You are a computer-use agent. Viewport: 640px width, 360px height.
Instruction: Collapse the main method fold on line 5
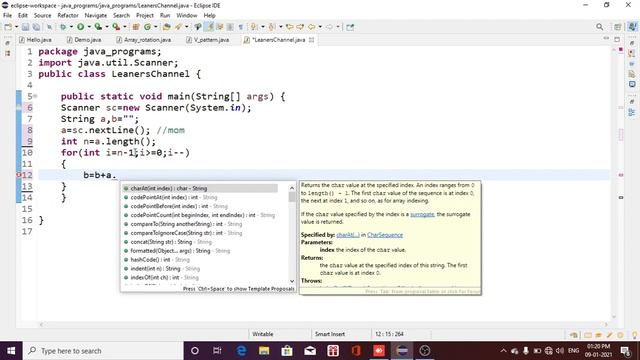click(x=36, y=96)
